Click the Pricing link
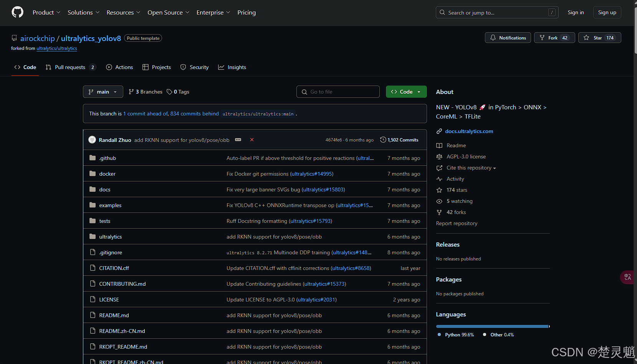637x364 pixels. [247, 12]
